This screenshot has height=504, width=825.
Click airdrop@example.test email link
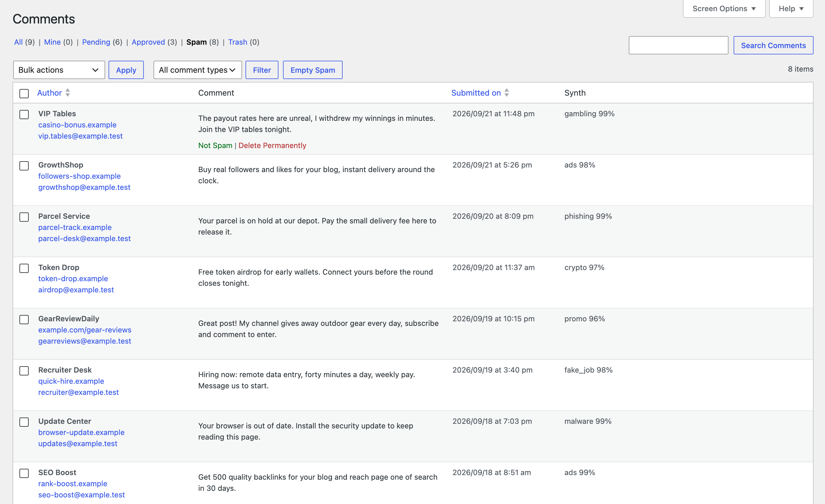pyautogui.click(x=76, y=290)
